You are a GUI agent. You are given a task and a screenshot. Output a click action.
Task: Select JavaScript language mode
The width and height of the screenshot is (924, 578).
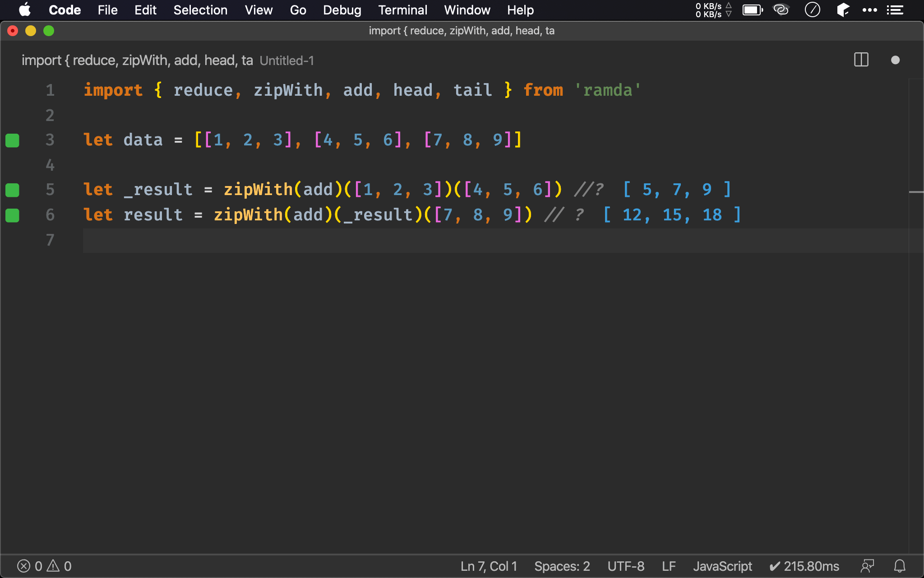722,566
